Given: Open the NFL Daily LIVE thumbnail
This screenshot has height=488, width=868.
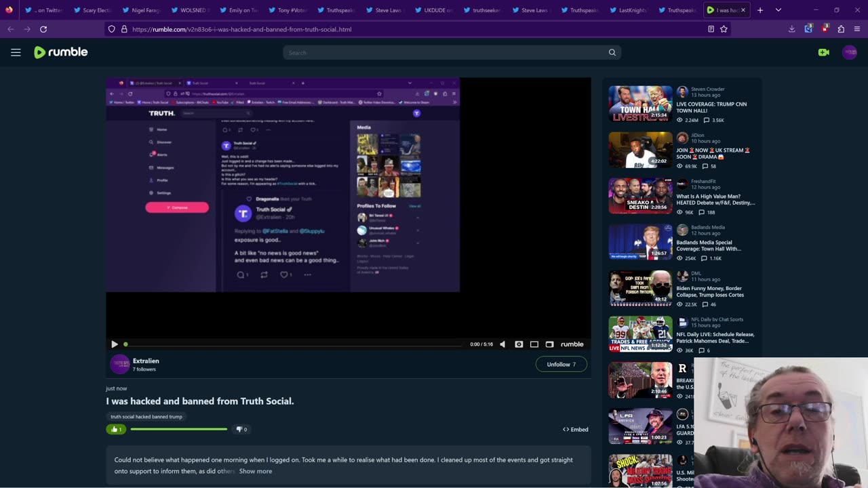Looking at the screenshot, I should [x=640, y=334].
